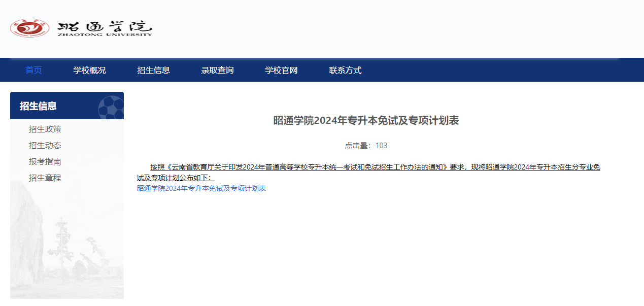Open 招生政策 in the sidebar

point(45,129)
